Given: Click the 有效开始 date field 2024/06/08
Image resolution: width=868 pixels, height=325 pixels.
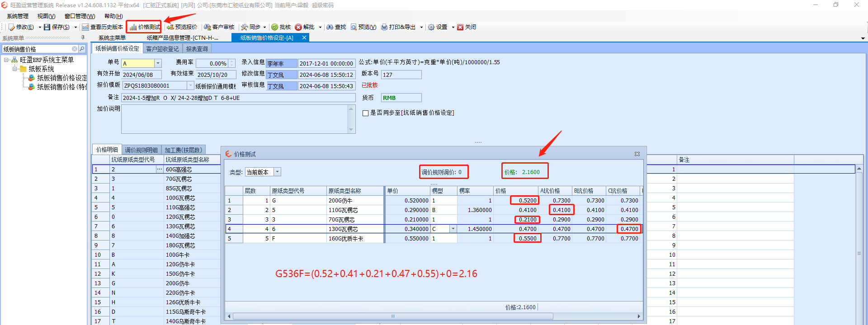Looking at the screenshot, I should 142,75.
